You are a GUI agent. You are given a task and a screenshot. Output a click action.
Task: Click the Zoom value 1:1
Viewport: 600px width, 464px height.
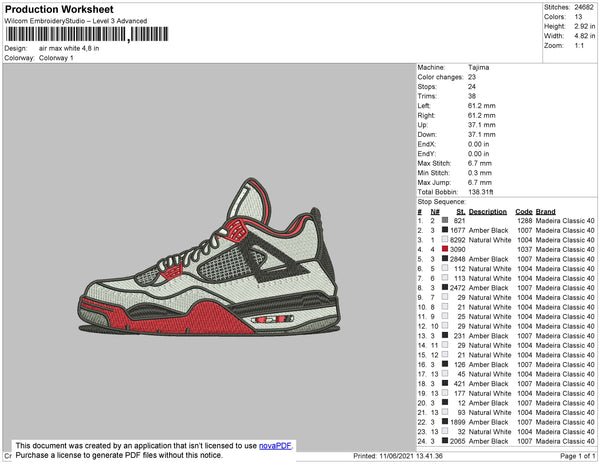579,46
